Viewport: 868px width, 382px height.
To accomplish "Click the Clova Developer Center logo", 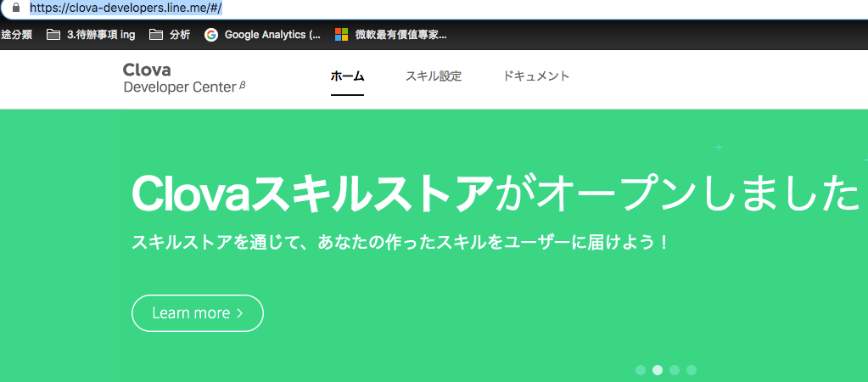I will (184, 78).
